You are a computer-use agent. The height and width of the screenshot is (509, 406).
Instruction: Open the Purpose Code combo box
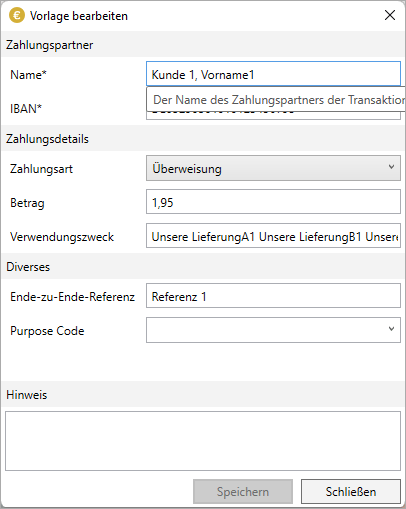pyautogui.click(x=273, y=330)
